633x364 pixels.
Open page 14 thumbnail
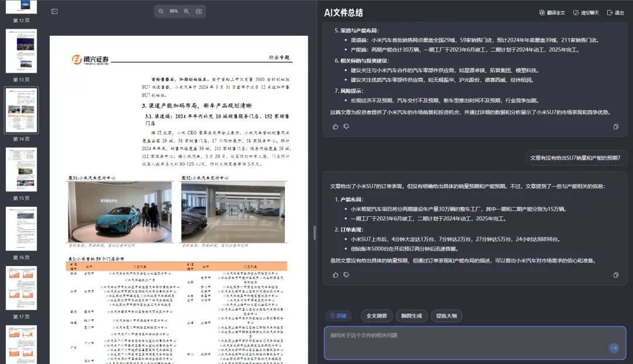(x=22, y=110)
